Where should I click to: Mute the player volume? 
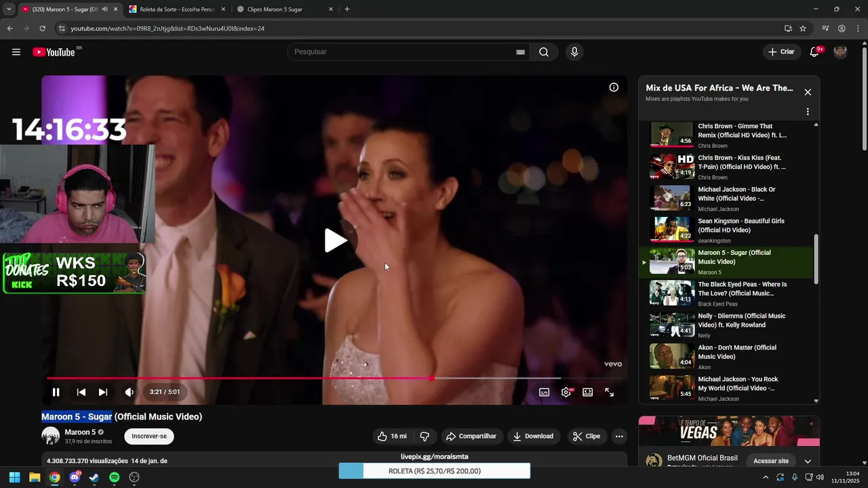pos(129,392)
